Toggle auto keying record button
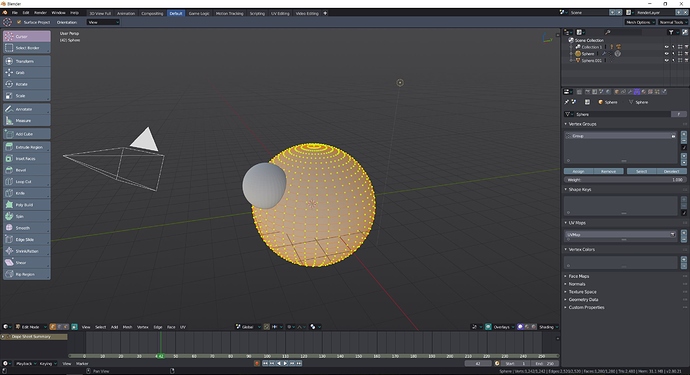Screen dimensions: 690x375 coord(257,363)
